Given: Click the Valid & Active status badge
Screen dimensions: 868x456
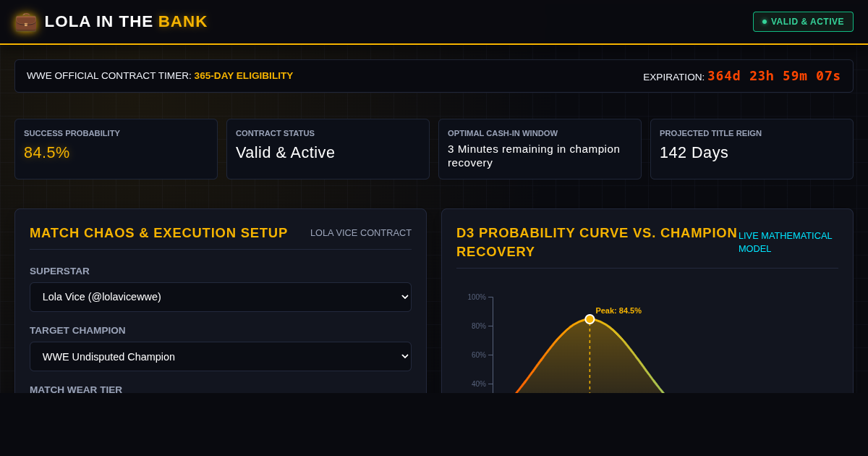Looking at the screenshot, I should 803,22.
